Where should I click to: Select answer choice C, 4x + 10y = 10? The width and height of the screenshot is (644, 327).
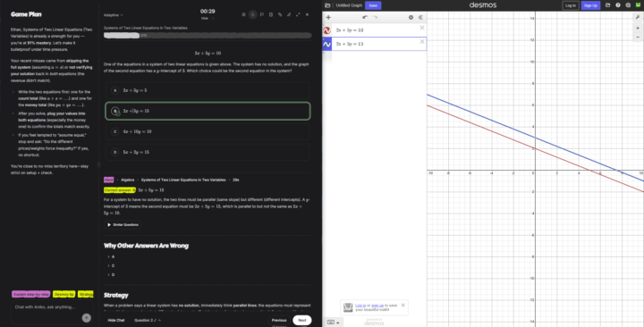[x=208, y=131]
